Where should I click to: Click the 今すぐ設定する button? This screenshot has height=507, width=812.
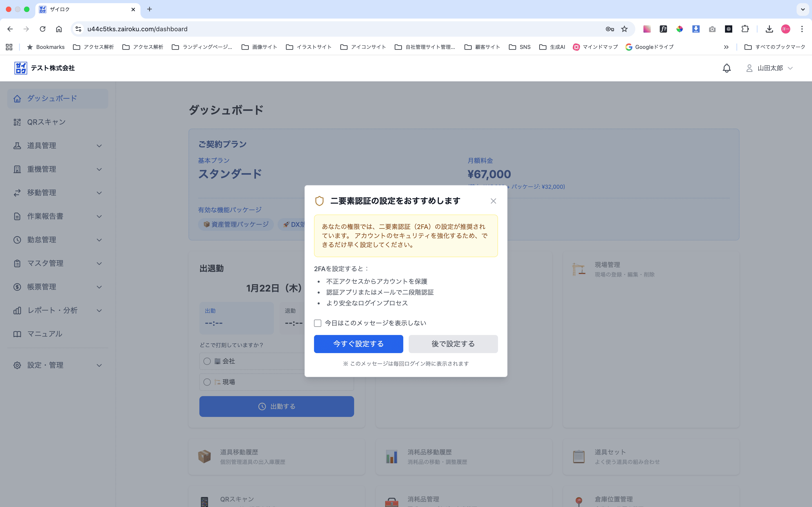pyautogui.click(x=358, y=344)
